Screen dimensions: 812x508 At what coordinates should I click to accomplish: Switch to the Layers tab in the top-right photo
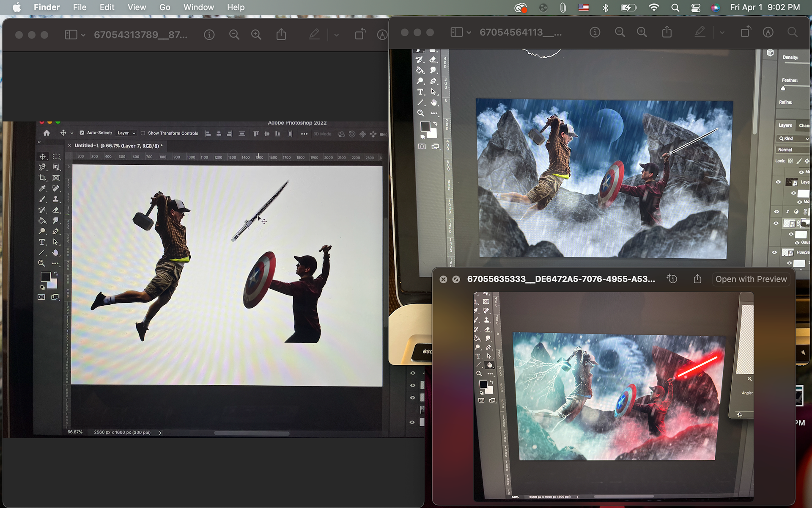point(785,125)
